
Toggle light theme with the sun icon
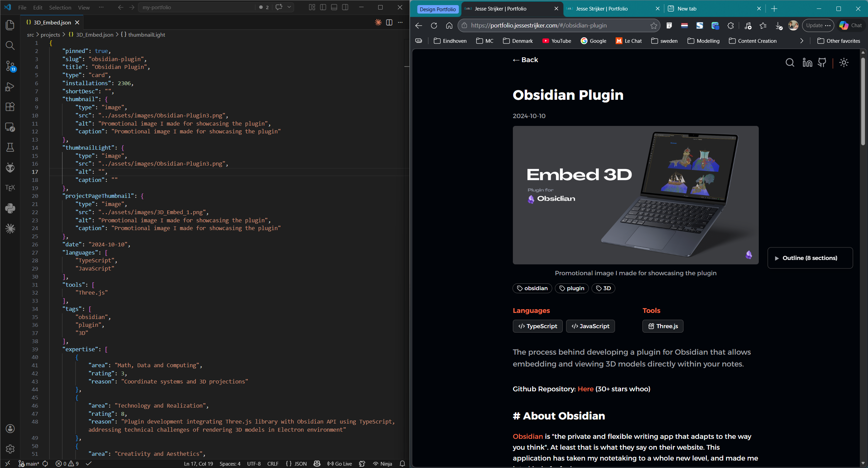click(x=844, y=62)
